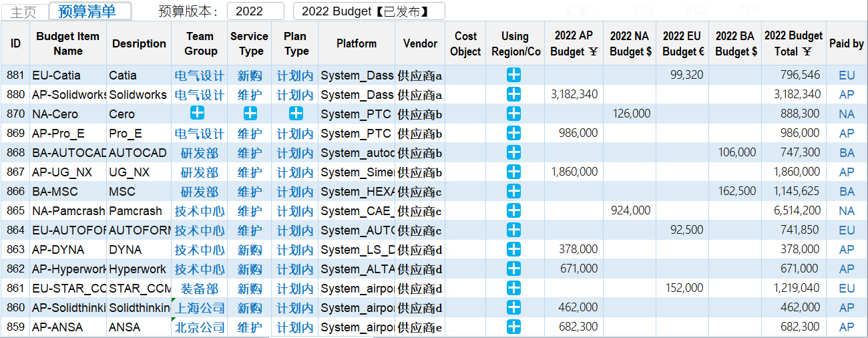The image size is (868, 338).
Task: Click the plus icon in EU-AUTOFORM Using Region column
Action: pyautogui.click(x=513, y=230)
